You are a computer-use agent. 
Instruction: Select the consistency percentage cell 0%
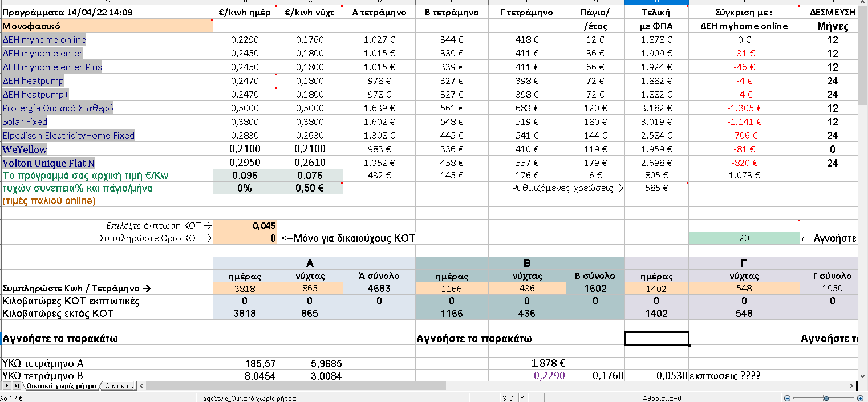(x=245, y=188)
